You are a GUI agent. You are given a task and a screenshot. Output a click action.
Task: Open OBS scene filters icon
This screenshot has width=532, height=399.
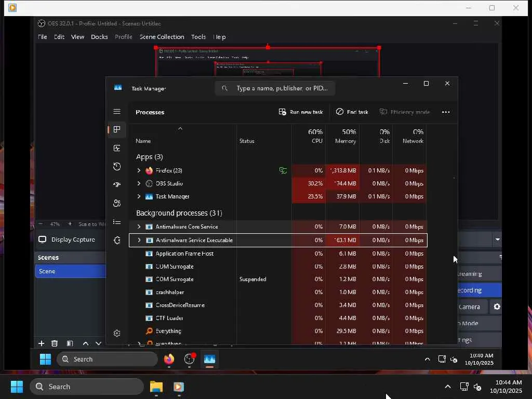pyautogui.click(x=70, y=343)
